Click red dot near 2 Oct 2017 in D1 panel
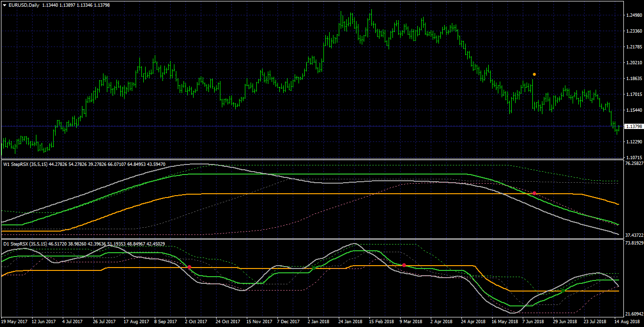 189,267
